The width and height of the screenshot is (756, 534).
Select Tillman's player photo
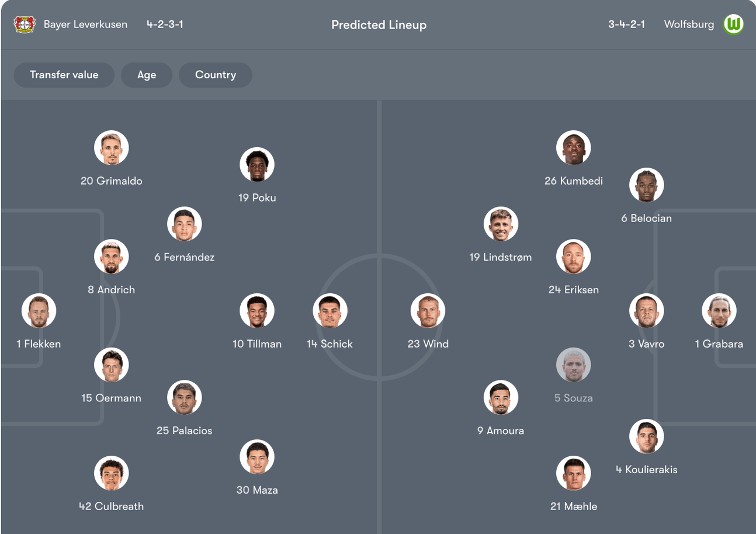(257, 311)
